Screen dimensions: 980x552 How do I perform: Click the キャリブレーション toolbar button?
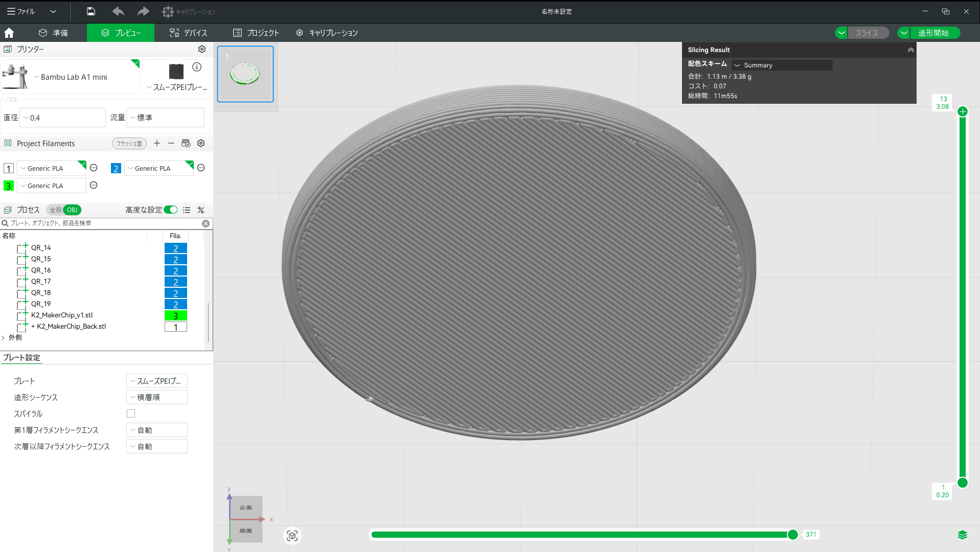189,11
